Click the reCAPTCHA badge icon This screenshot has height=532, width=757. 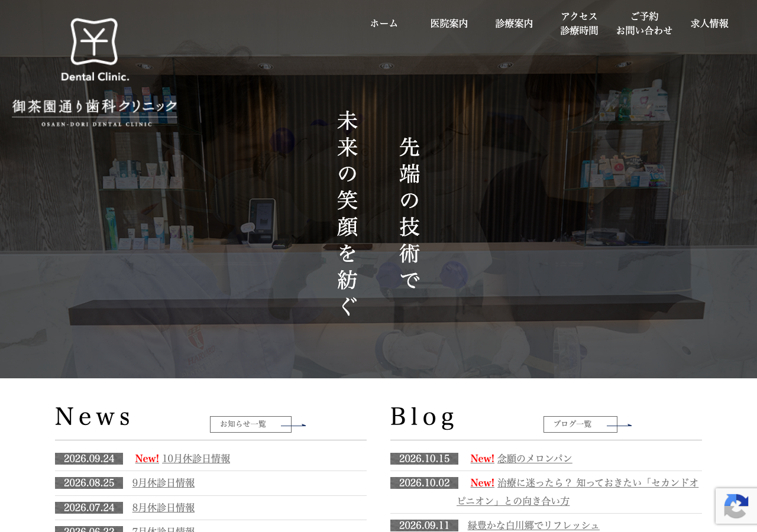point(736,506)
